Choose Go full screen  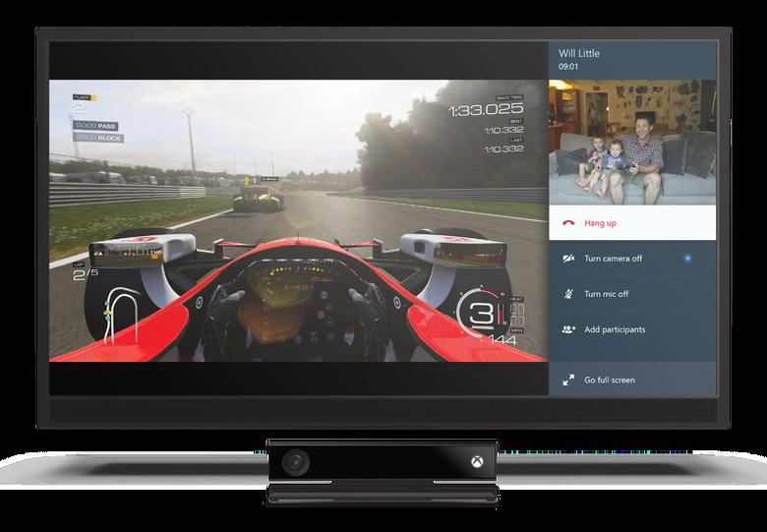coord(632,380)
